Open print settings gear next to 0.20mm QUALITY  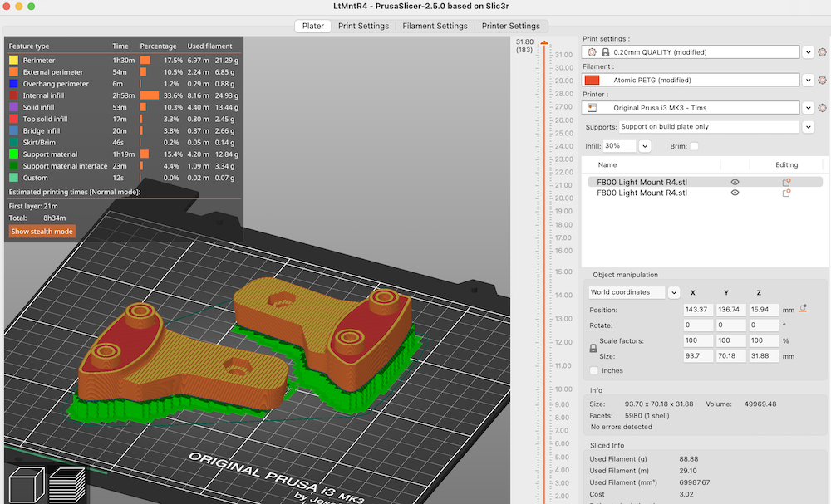(x=822, y=52)
